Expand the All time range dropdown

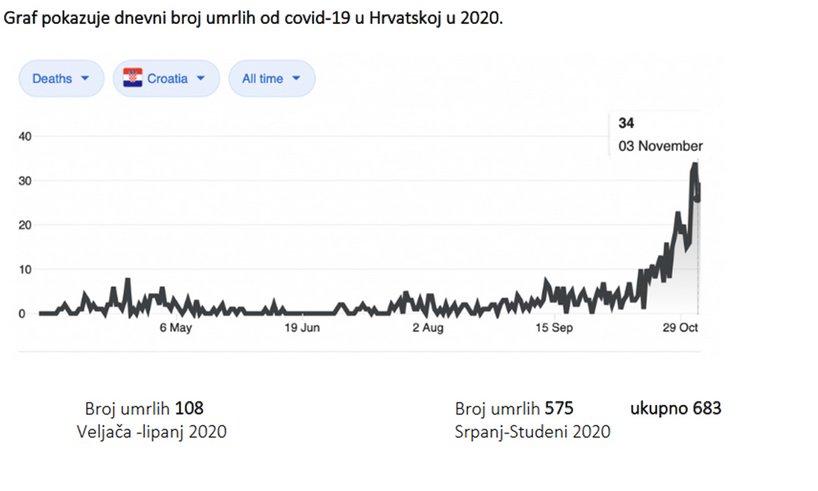tap(271, 78)
